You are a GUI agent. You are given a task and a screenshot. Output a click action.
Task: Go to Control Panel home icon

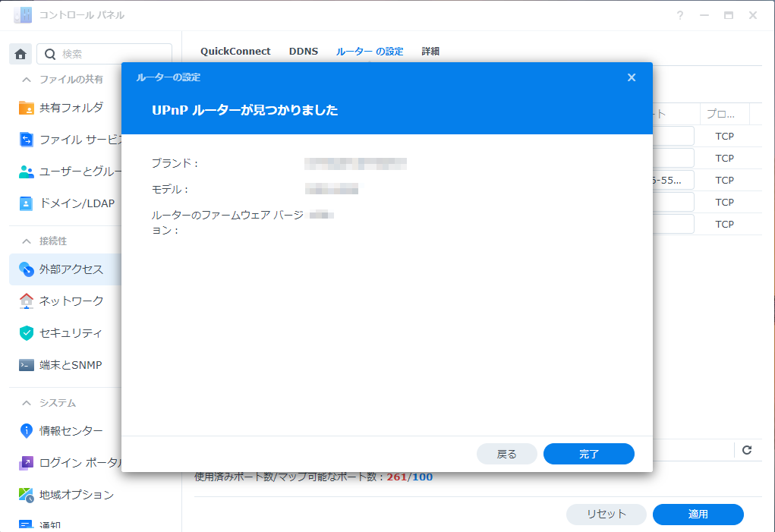(20, 54)
